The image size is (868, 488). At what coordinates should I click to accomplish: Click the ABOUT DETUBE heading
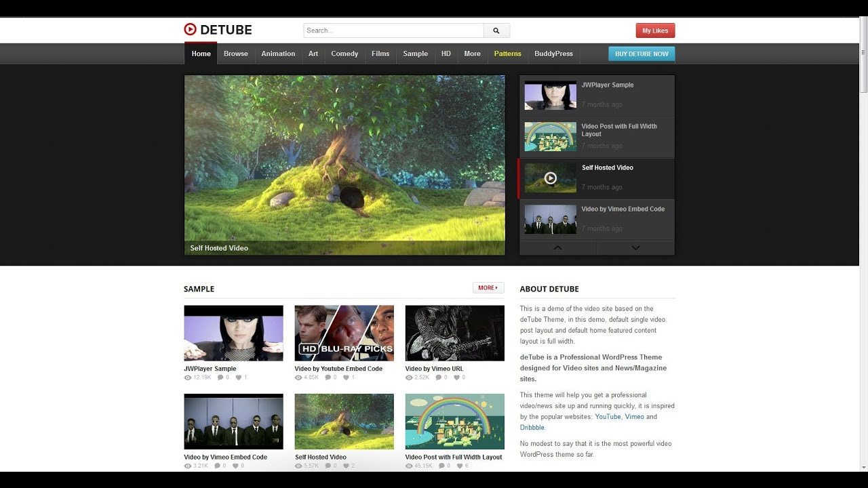coord(549,289)
